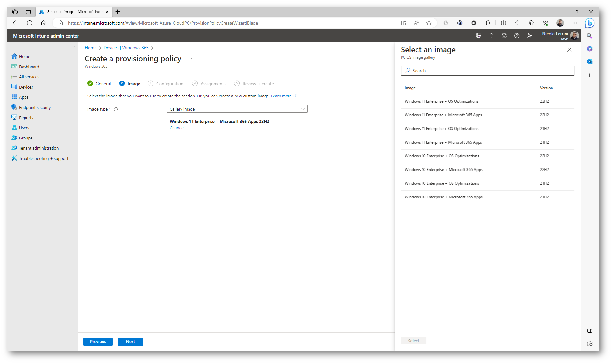Screen dimensions: 612x364
Task: Click the image gallery Search field
Action: [x=487, y=71]
